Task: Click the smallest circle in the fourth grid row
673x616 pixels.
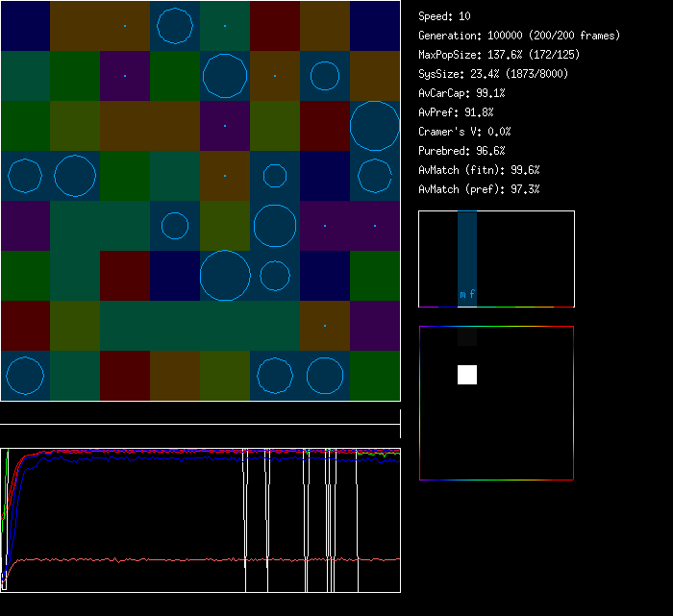Action: [275, 176]
